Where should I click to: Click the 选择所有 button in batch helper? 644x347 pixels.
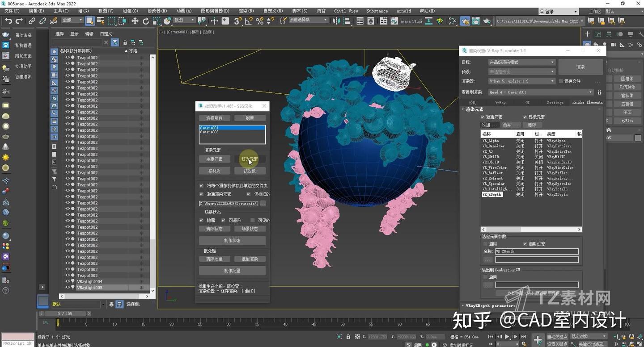pos(214,118)
